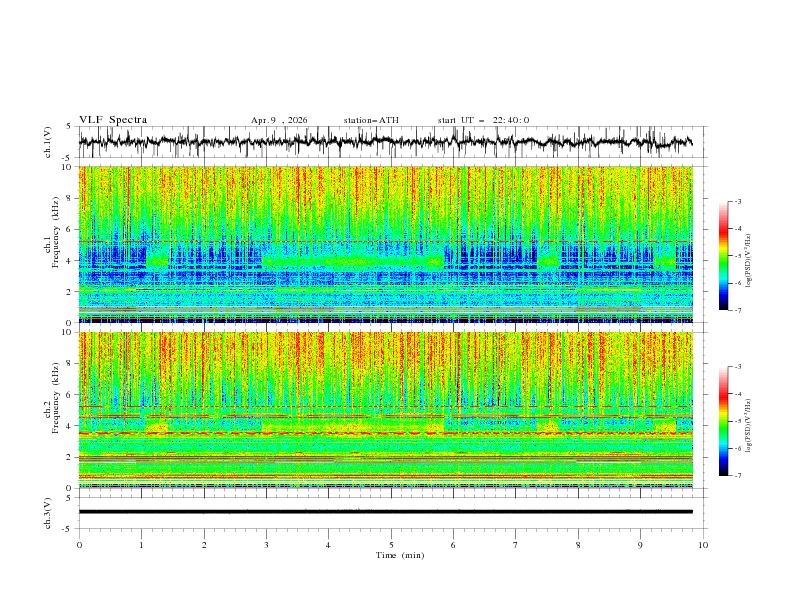Click the "-7" label of lower colorbar
This screenshot has height=612, width=792.
coord(738,476)
